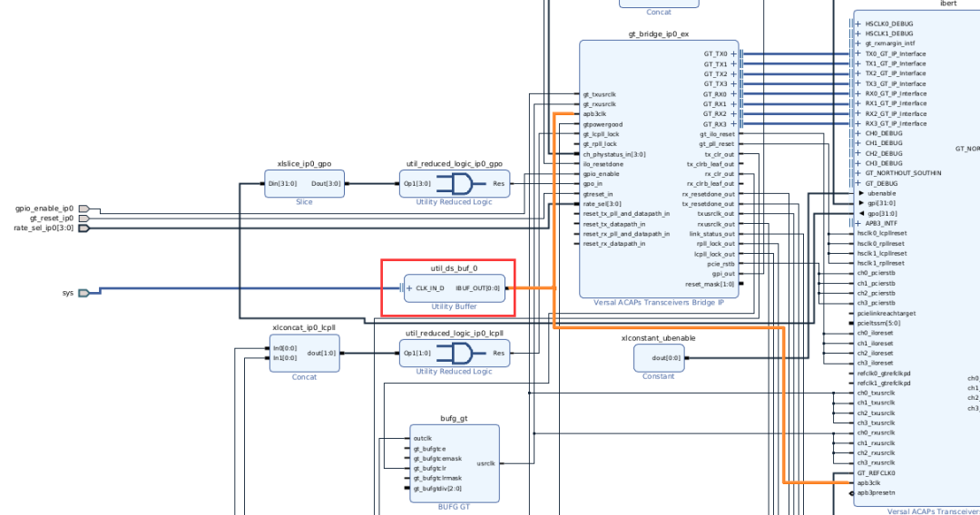Select the usrclk pin on bufg_gt

[x=485, y=463]
